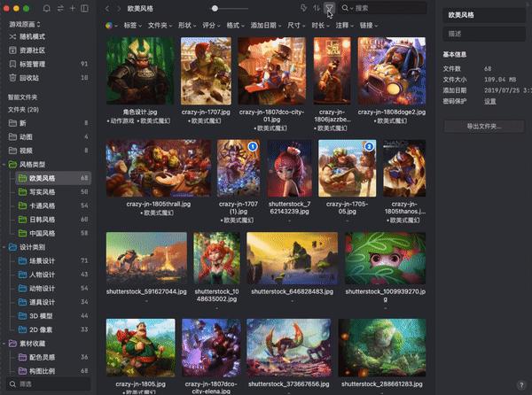Click the 2D 像素 folder icon
Screen dimensions: 532x395
pos(22,329)
